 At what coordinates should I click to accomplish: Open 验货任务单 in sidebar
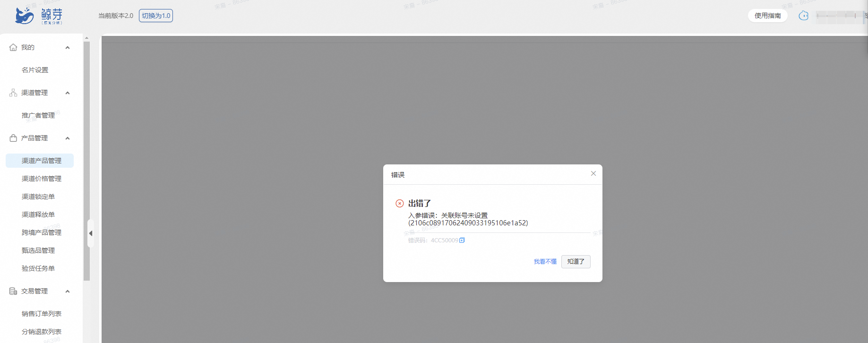38,268
